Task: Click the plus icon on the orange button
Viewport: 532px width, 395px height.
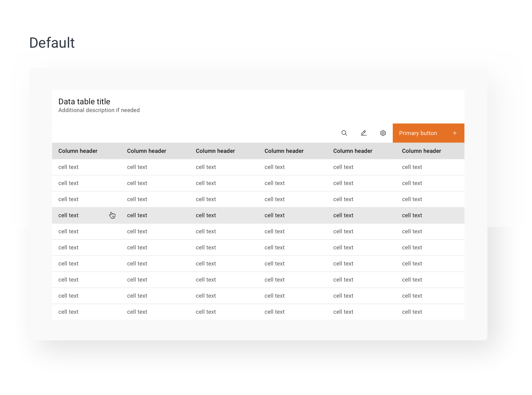Action: (455, 133)
